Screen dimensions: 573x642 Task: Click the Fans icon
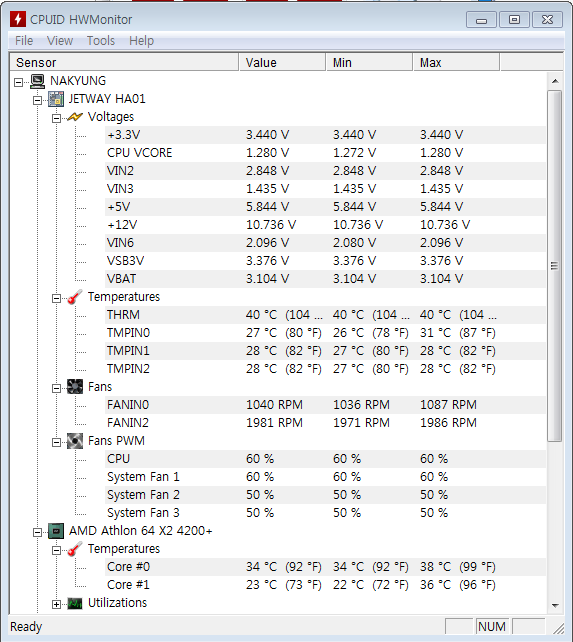(x=75, y=387)
